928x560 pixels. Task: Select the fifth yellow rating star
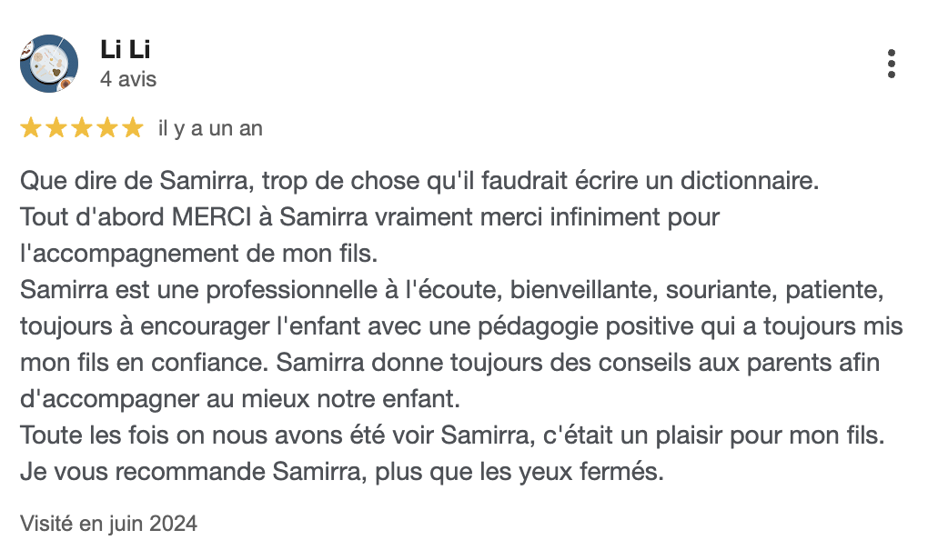pyautogui.click(x=133, y=128)
